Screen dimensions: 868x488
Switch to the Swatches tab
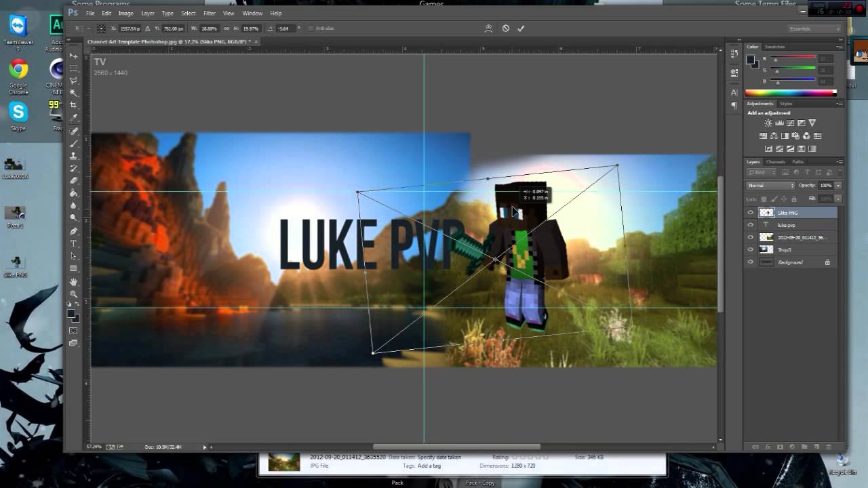[774, 47]
